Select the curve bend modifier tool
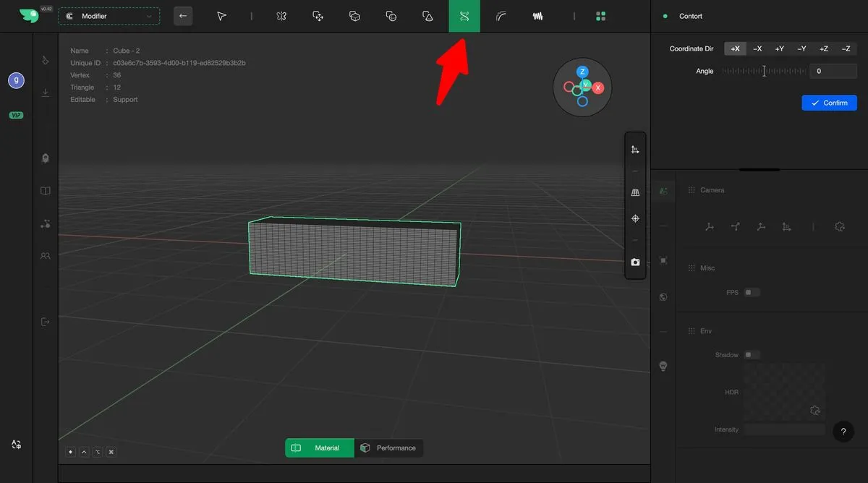The image size is (868, 483). (501, 16)
